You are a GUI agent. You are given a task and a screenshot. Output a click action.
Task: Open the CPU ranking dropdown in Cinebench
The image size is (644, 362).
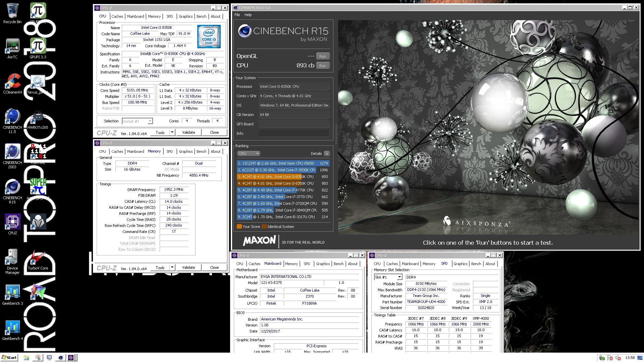coord(249,154)
